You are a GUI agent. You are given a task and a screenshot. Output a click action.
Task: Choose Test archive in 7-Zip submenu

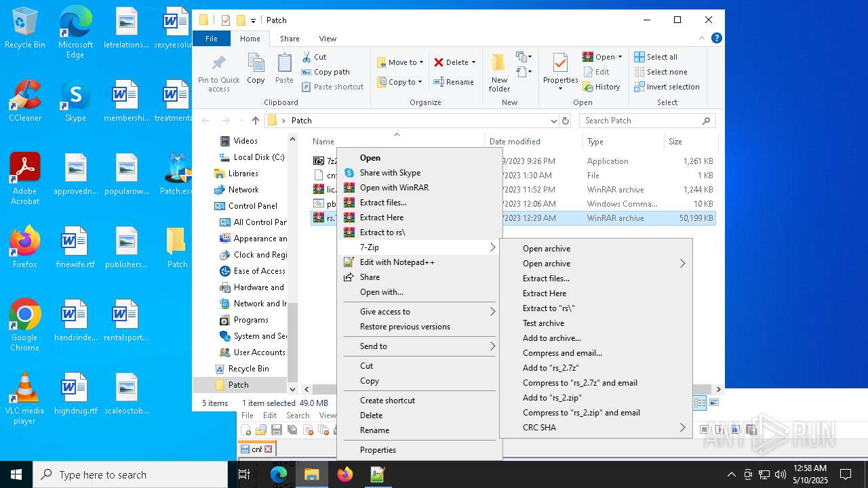click(x=595, y=323)
